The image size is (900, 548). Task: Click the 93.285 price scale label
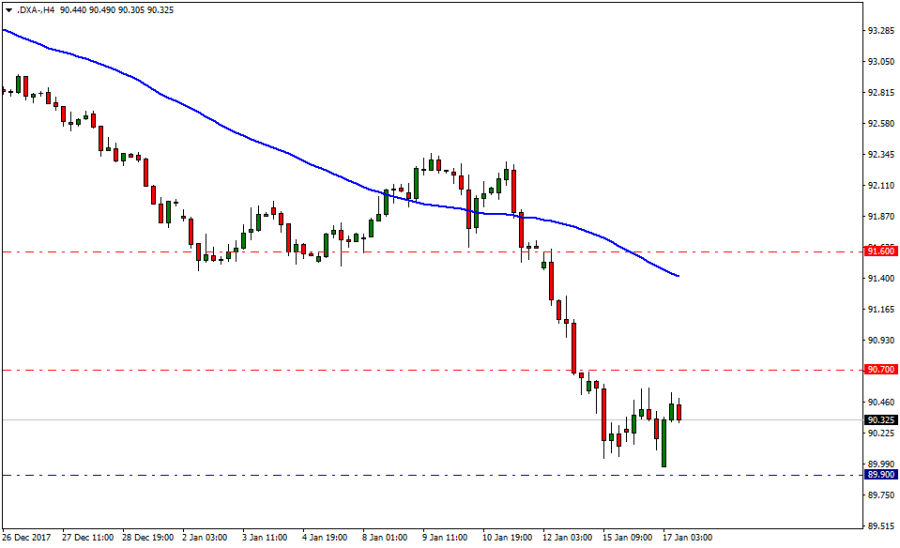click(x=881, y=31)
